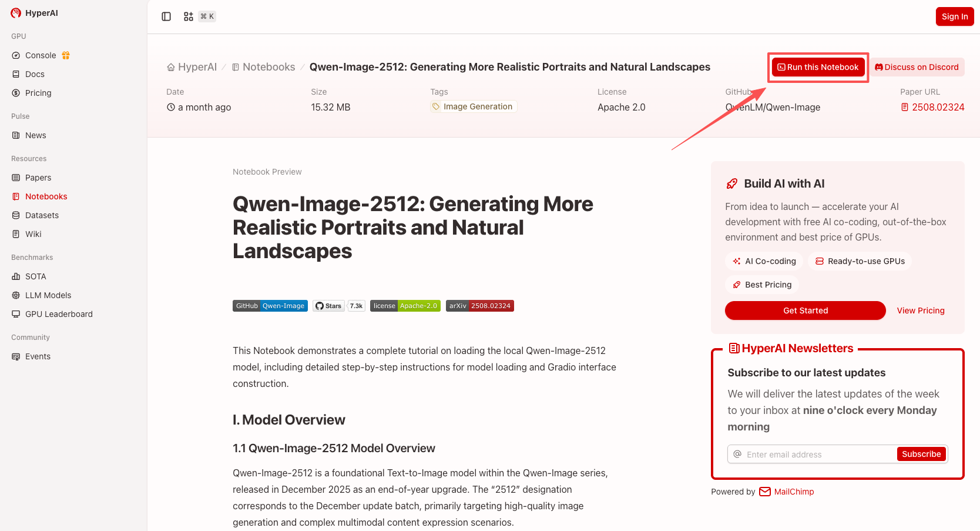The width and height of the screenshot is (980, 531).
Task: Open the command palette grid icon
Action: pos(188,16)
